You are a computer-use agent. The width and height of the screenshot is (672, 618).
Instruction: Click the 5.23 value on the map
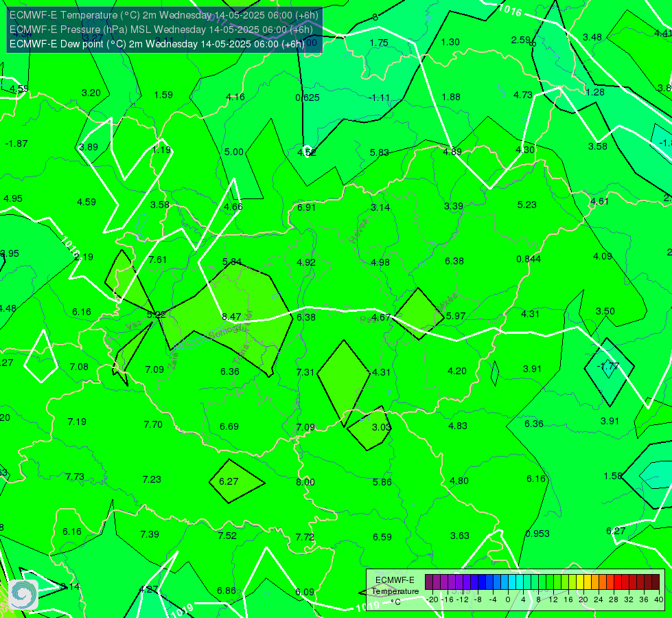click(x=526, y=205)
